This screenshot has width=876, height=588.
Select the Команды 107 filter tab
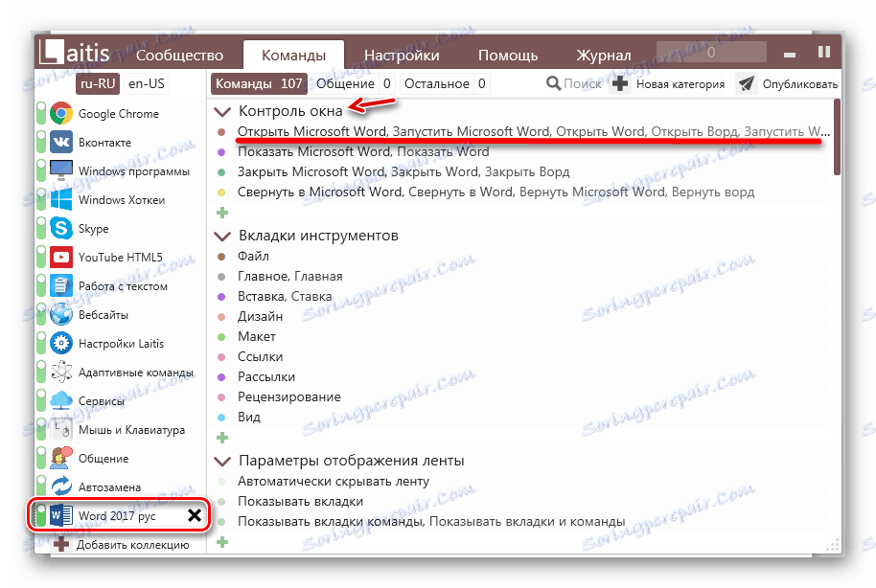(259, 83)
